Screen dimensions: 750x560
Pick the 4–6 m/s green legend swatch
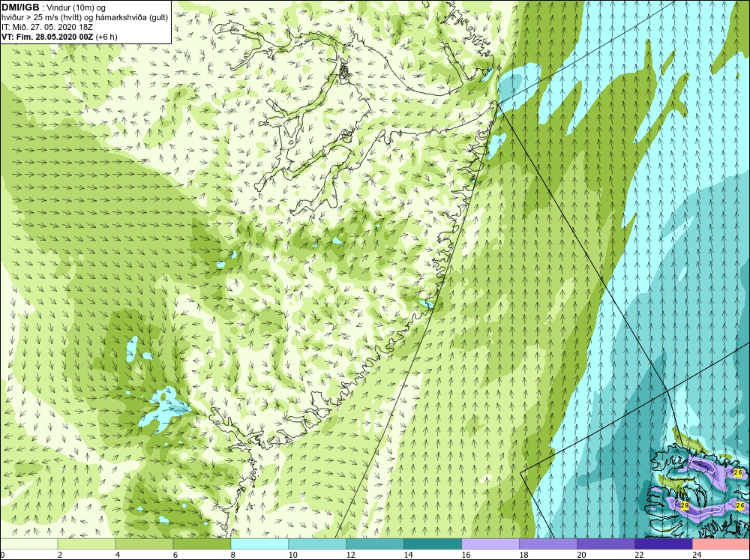point(144,544)
